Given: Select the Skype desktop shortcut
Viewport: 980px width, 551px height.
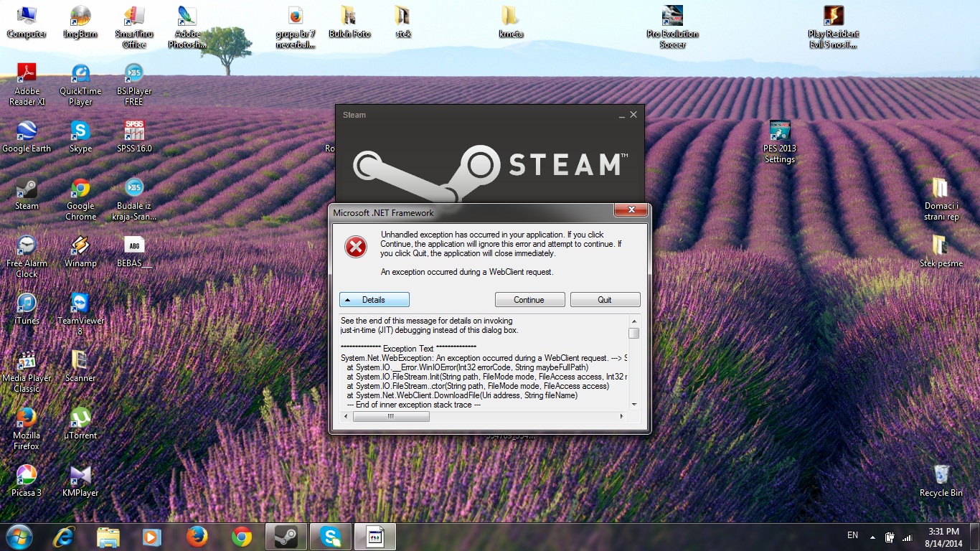Looking at the screenshot, I should [80, 137].
